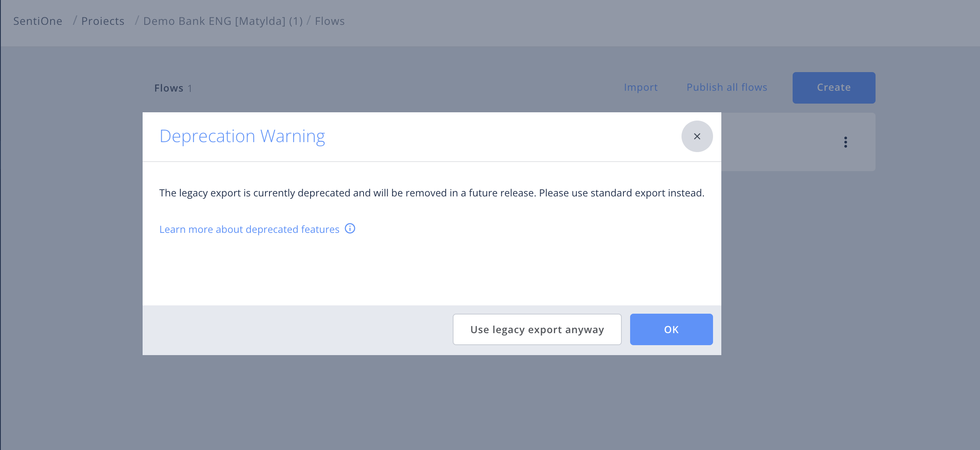
Task: Click the flow count number 1
Action: (x=190, y=89)
